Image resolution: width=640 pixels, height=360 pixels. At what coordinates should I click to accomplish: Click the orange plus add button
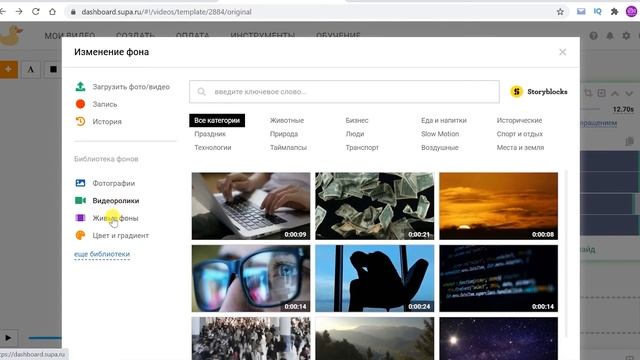pos(8,69)
